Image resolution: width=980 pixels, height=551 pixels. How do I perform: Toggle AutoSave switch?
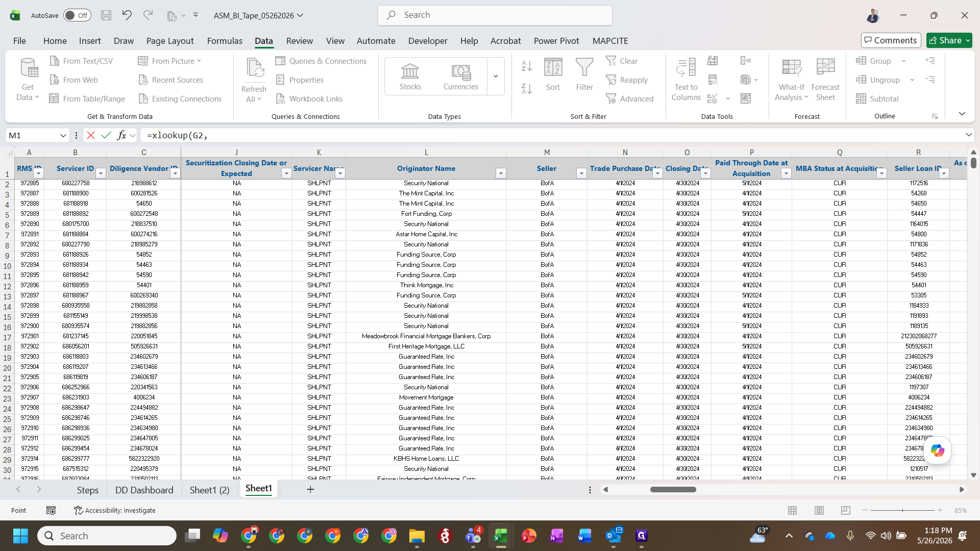click(x=77, y=15)
